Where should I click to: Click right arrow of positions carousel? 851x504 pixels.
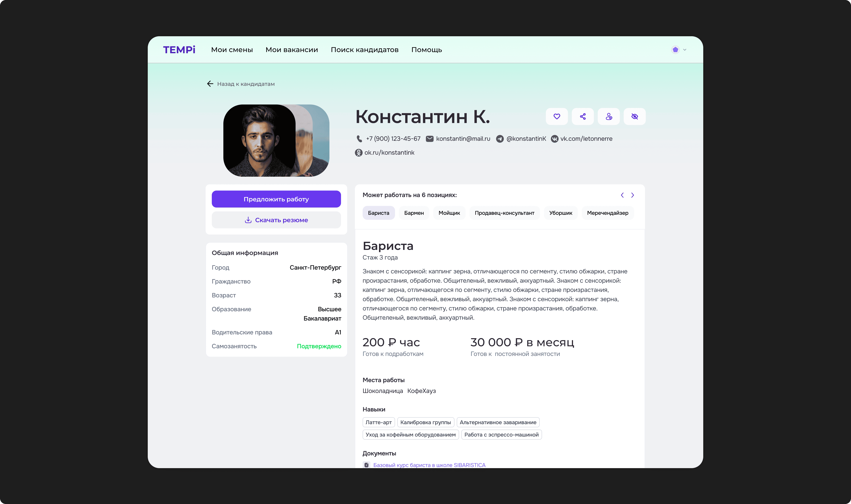(x=632, y=195)
